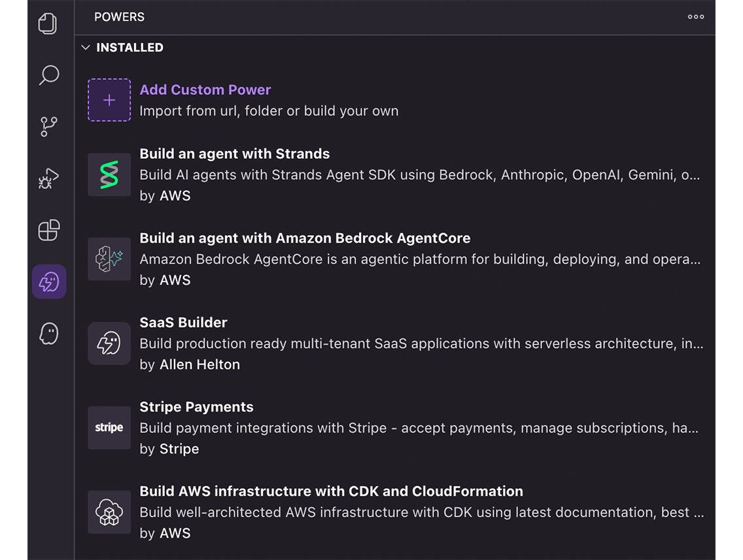743x560 pixels.
Task: Open the Explorer files icon
Action: [x=48, y=24]
